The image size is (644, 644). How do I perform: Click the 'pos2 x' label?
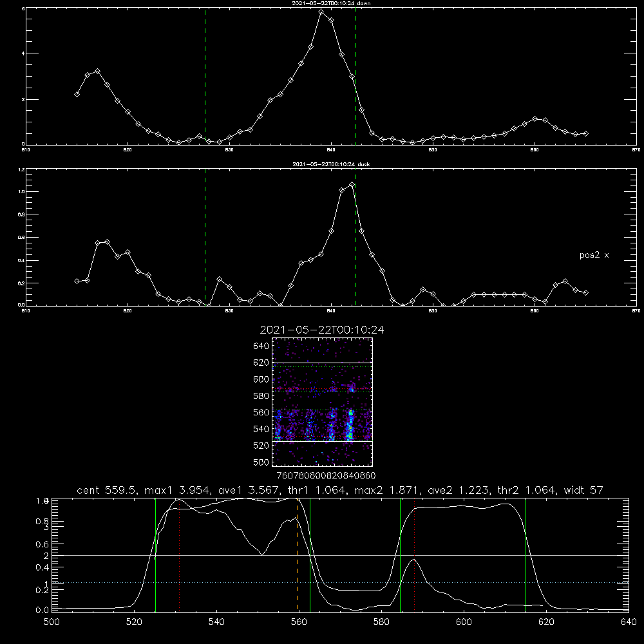594,255
